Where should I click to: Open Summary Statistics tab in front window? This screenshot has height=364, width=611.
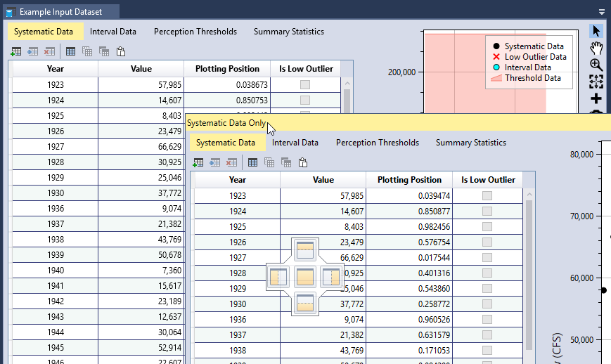point(470,143)
